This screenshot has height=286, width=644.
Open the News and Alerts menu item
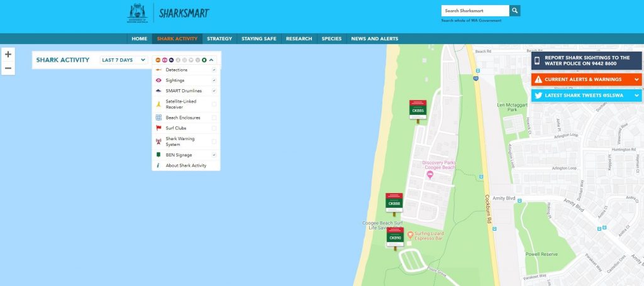point(375,38)
